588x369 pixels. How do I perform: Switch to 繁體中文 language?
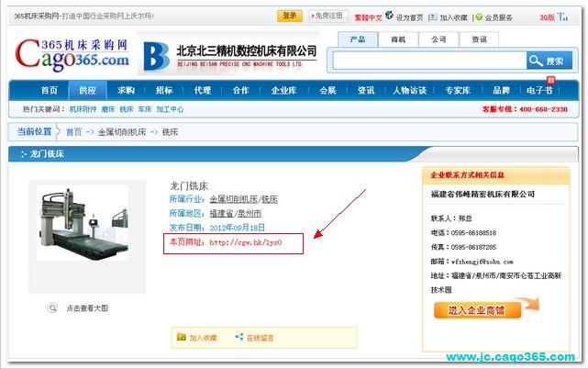[x=368, y=17]
